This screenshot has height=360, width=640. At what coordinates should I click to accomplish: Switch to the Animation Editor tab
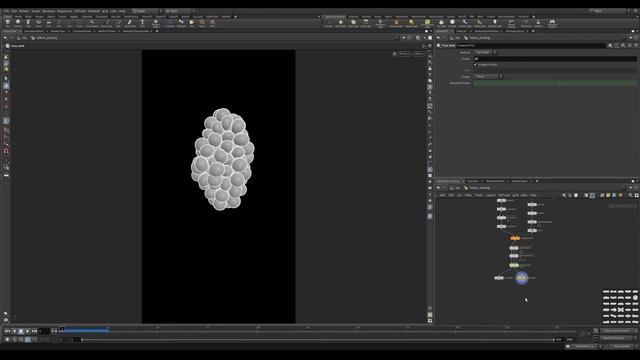pos(33,31)
